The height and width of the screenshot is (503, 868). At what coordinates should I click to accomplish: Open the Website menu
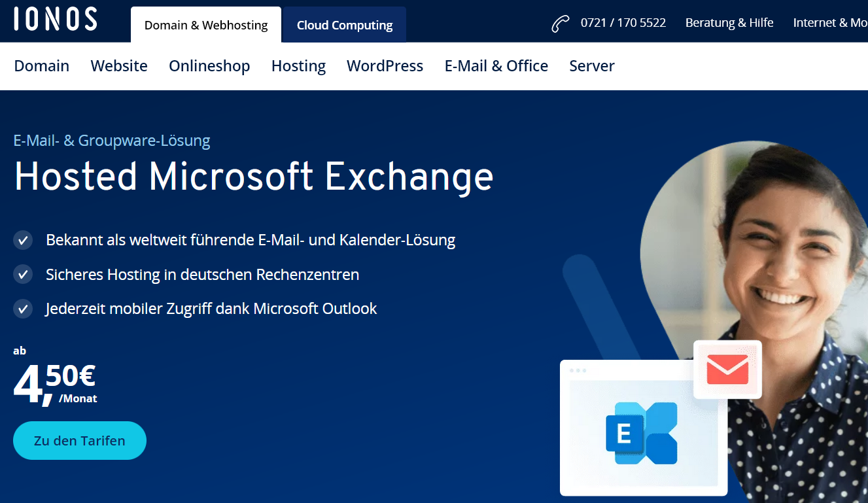(x=119, y=66)
